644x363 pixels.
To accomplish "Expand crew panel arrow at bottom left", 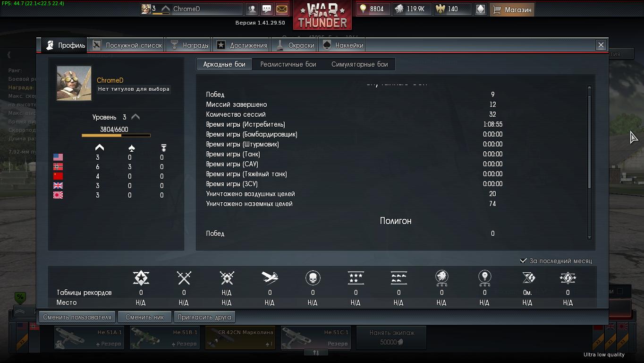I will click(20, 311).
